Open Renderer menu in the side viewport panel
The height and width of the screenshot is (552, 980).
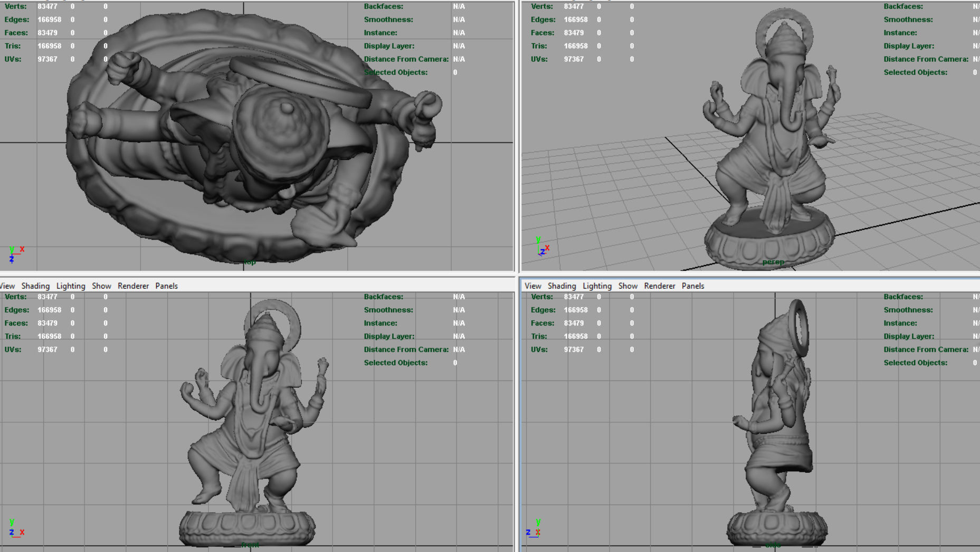pos(659,285)
